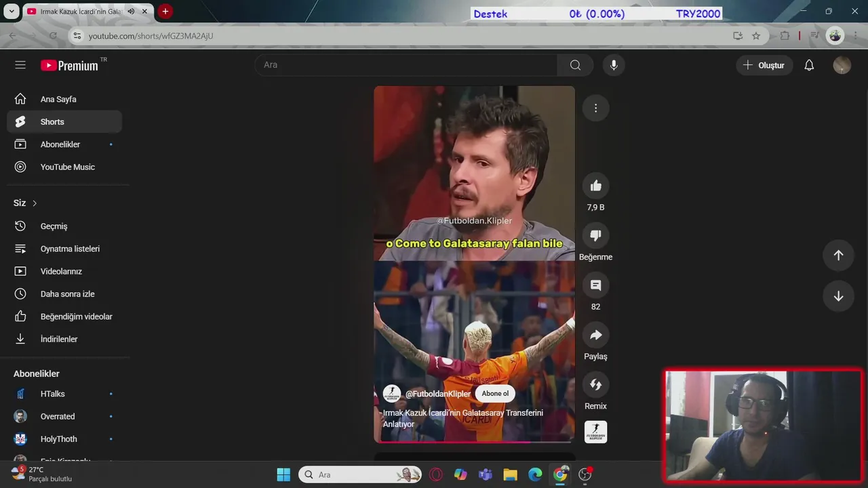Open Copilot from taskbar

[x=461, y=474]
